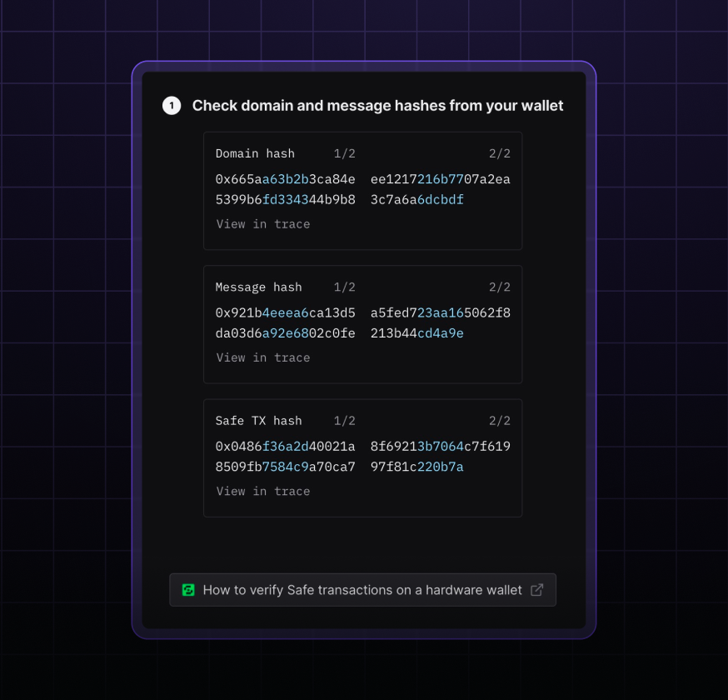Open the hardware wallet verification guide link
The height and width of the screenshot is (700, 728).
(x=362, y=590)
